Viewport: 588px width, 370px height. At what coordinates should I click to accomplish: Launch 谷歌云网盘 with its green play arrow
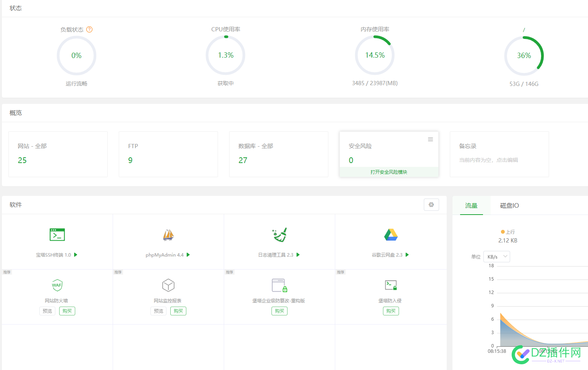tap(407, 255)
